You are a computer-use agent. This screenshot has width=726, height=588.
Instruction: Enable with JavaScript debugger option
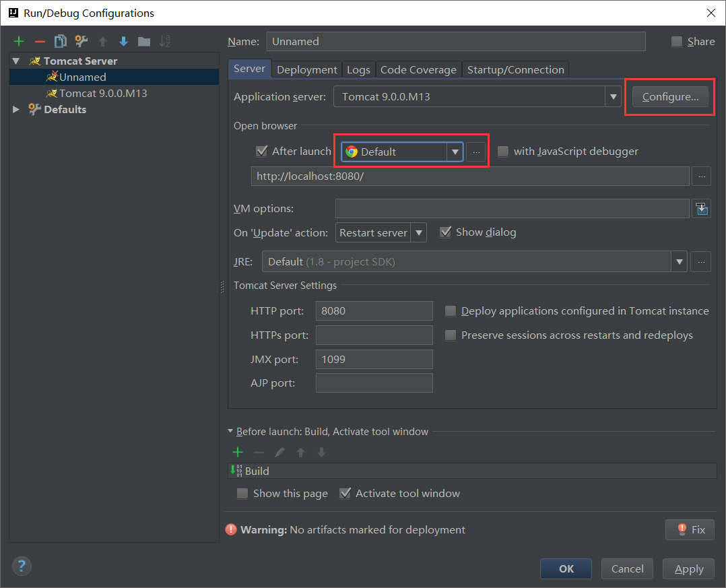click(x=503, y=152)
